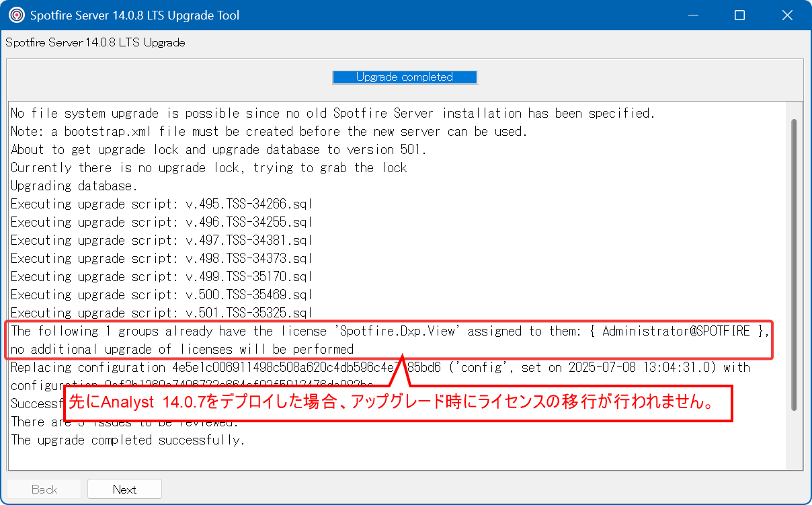Viewport: 812px width, 505px height.
Task: Minimize the Upgrade Tool window
Action: (x=693, y=15)
